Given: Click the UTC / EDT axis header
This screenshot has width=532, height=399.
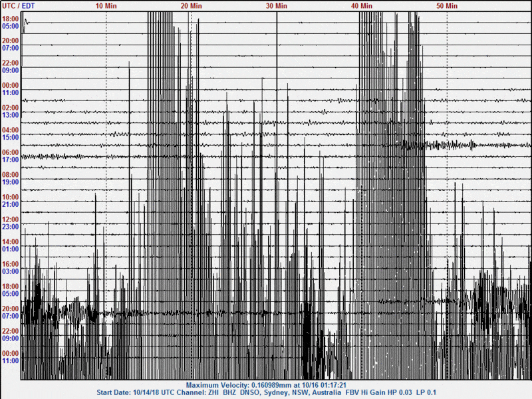Looking at the screenshot, I should coord(19,6).
